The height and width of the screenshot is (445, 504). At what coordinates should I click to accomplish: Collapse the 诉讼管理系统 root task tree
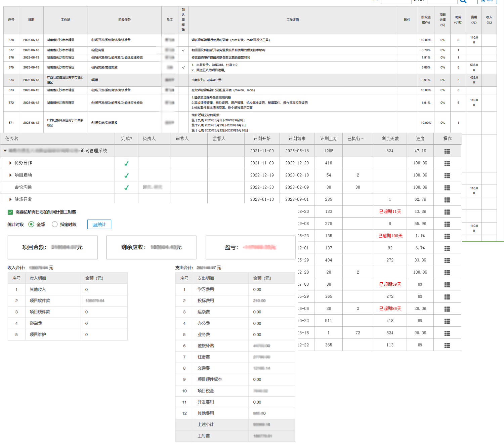(x=5, y=151)
